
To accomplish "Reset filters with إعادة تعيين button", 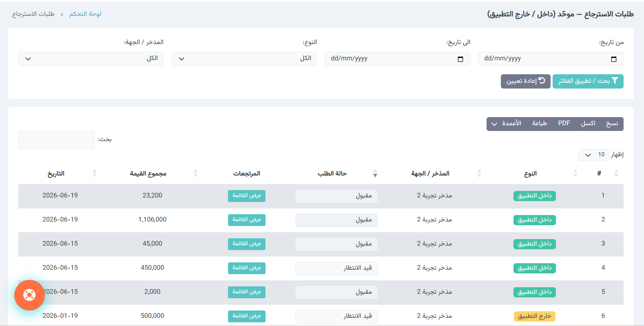I will [525, 81].
